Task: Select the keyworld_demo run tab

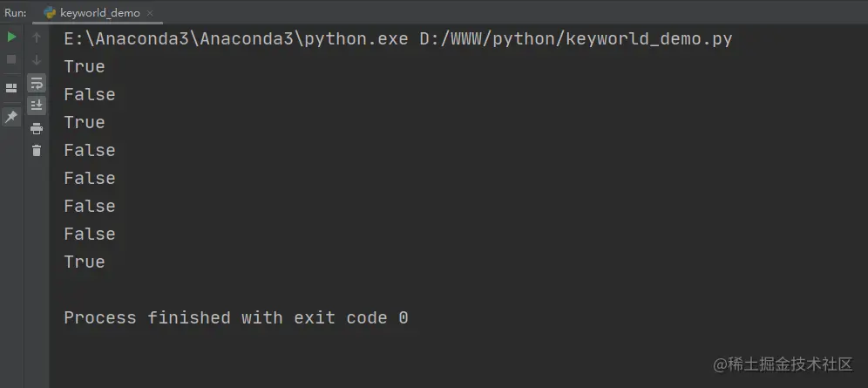Action: (92, 13)
